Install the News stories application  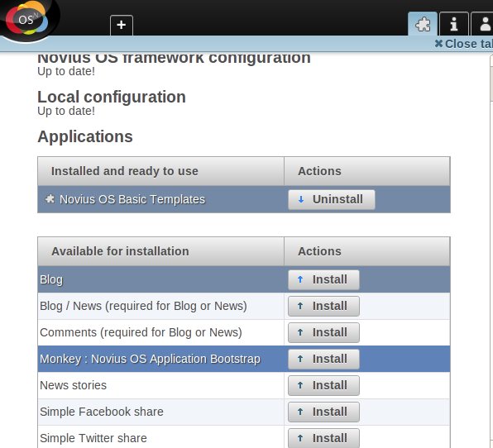(x=323, y=385)
